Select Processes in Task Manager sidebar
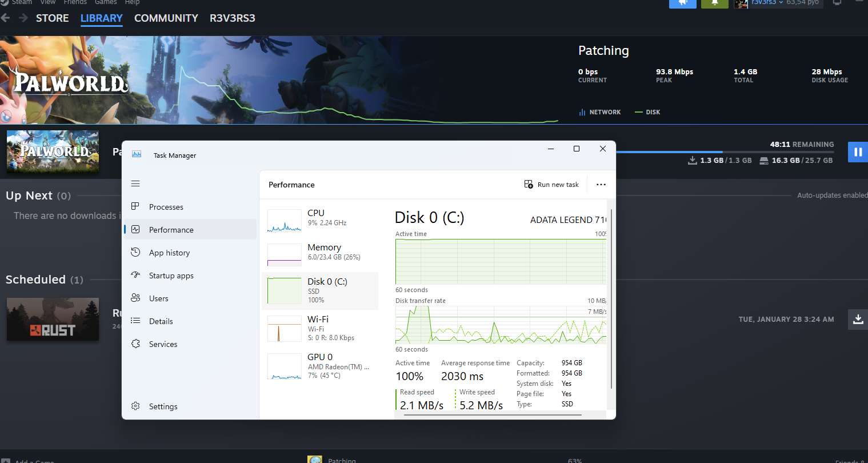The height and width of the screenshot is (463, 868). click(x=166, y=207)
